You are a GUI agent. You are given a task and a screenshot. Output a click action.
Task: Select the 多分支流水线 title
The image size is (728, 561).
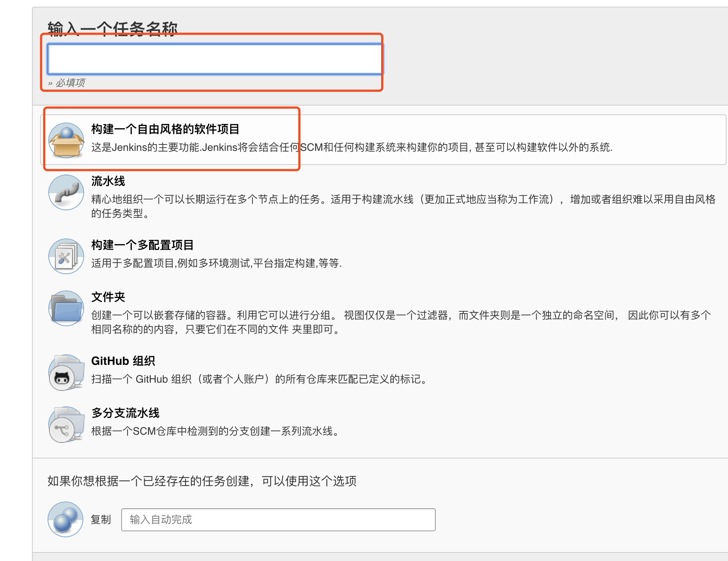click(x=125, y=413)
